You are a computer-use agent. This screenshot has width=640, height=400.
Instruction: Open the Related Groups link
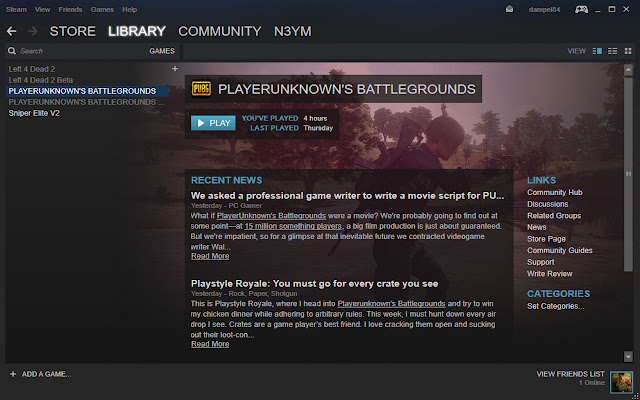tap(554, 216)
